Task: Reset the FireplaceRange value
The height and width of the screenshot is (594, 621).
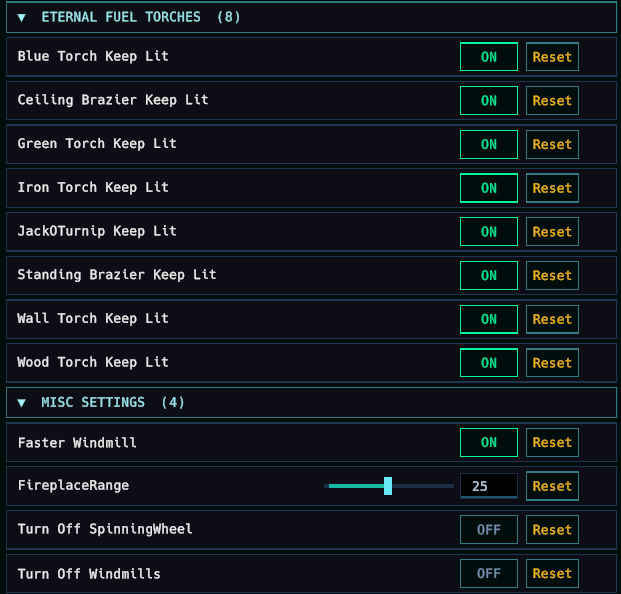Action: tap(552, 486)
